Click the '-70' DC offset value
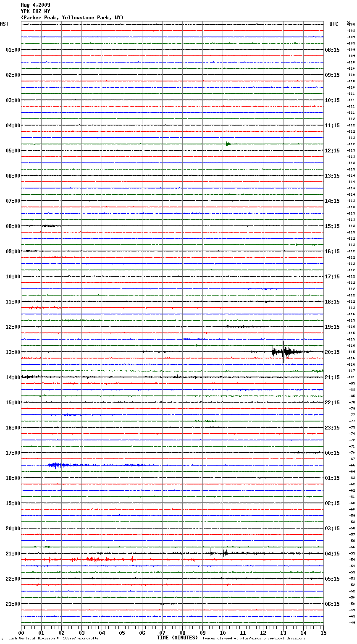The width and height of the screenshot is (357, 644). click(352, 453)
